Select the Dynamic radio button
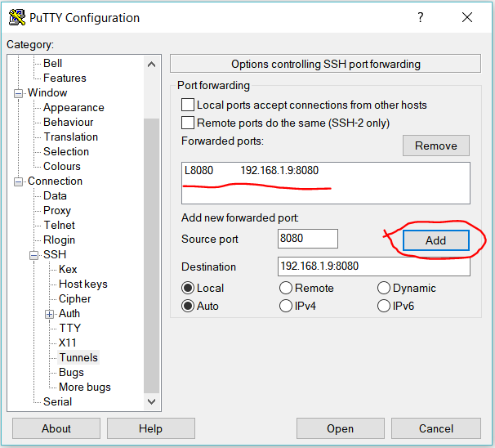Screen dimensions: 495x448 [384, 288]
